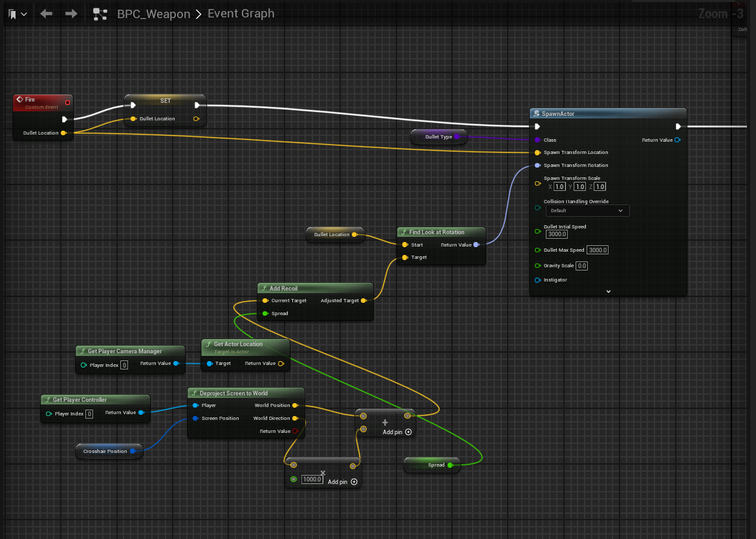Click the graph hierarchy icon beside BPC_Weapon

click(x=100, y=14)
